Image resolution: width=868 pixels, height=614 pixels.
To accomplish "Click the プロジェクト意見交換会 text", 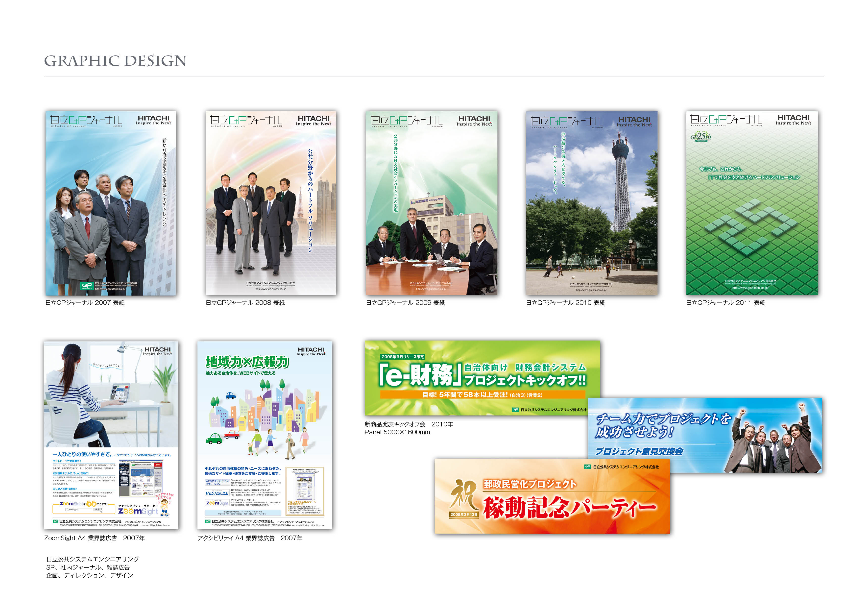I will point(639,451).
